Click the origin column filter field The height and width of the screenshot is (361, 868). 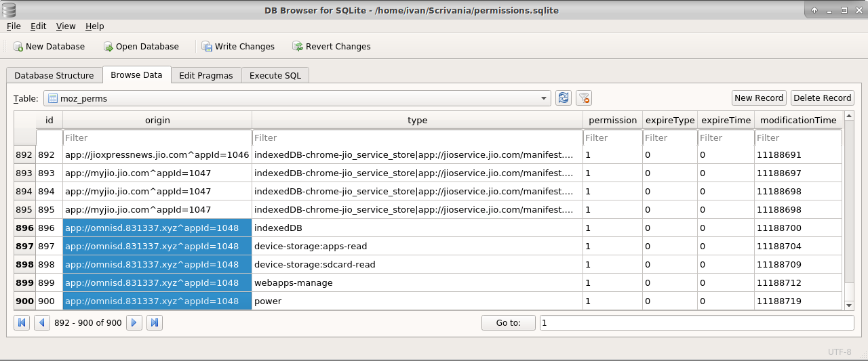(x=157, y=137)
